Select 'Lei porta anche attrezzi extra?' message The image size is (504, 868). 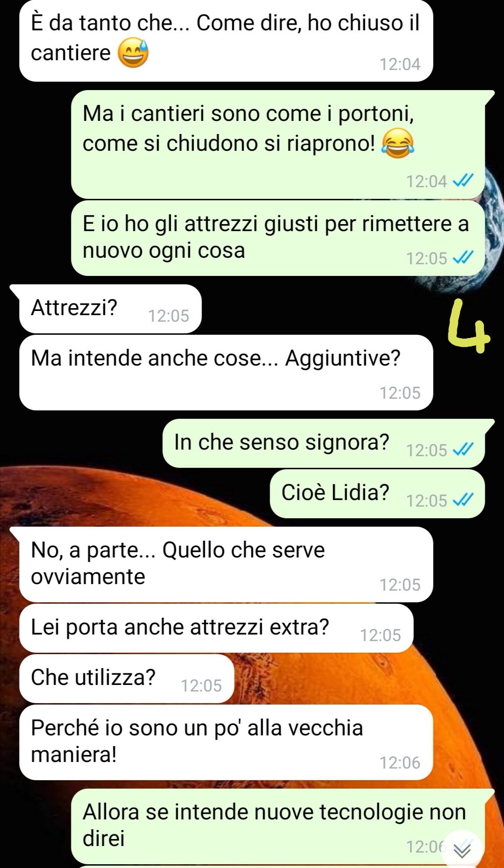[x=216, y=628]
